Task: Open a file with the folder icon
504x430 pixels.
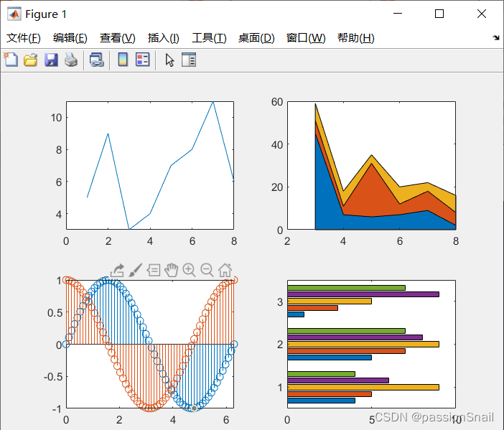Action: pos(31,60)
